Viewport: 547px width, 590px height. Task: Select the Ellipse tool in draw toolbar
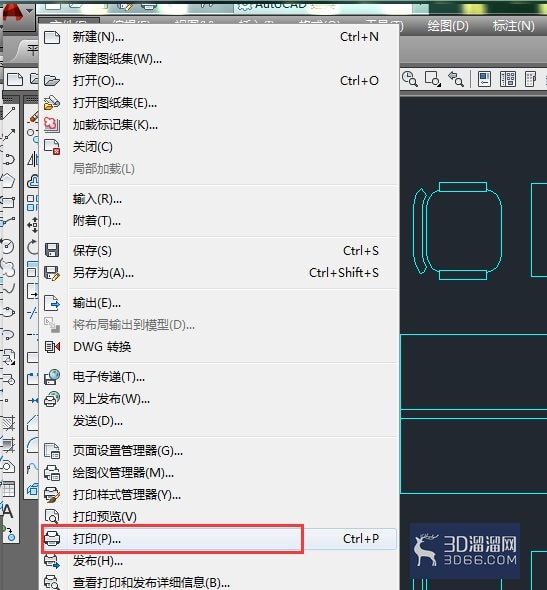click(9, 312)
